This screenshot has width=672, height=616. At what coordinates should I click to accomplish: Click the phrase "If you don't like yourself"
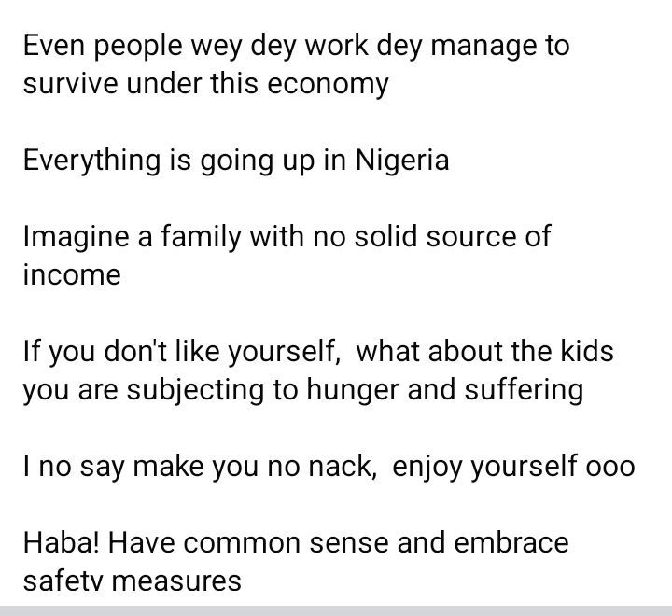point(180,352)
